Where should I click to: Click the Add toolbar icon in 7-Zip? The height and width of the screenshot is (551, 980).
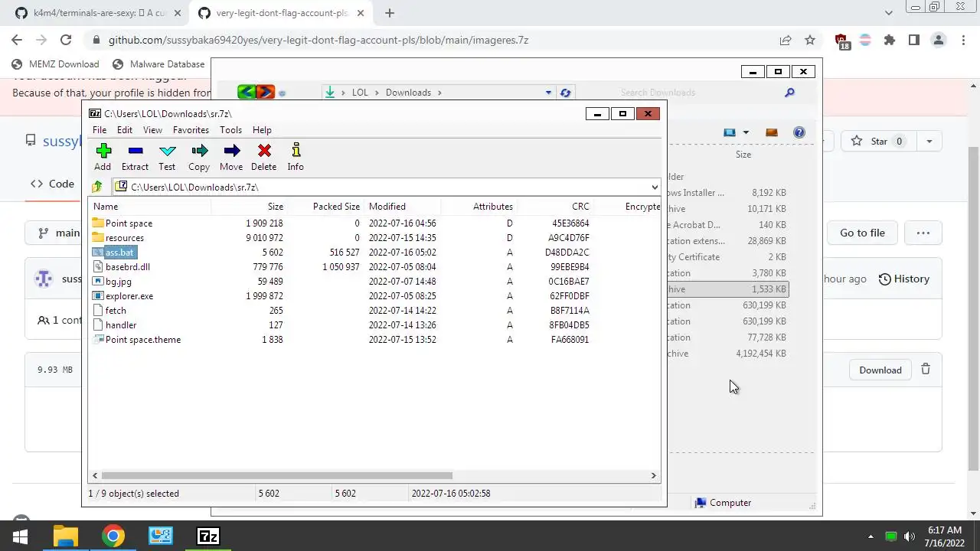pyautogui.click(x=103, y=157)
